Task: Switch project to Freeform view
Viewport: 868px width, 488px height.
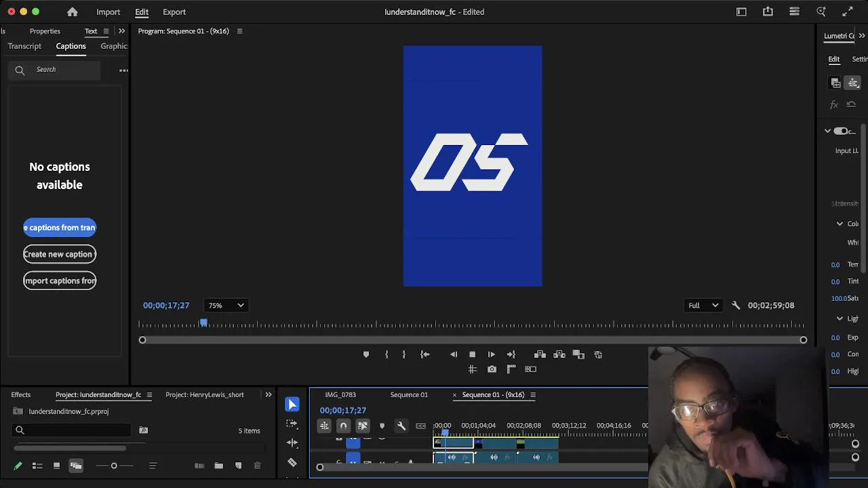Action: [x=75, y=466]
